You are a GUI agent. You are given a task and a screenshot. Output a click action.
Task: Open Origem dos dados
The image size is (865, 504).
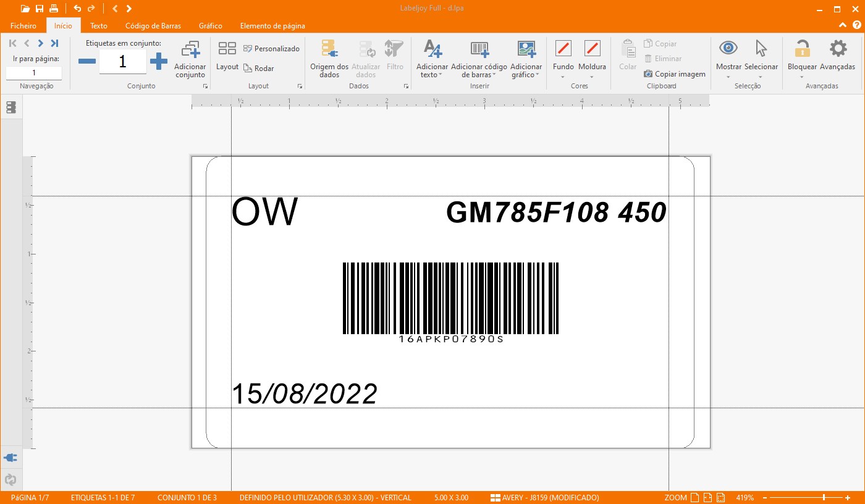[x=329, y=60]
